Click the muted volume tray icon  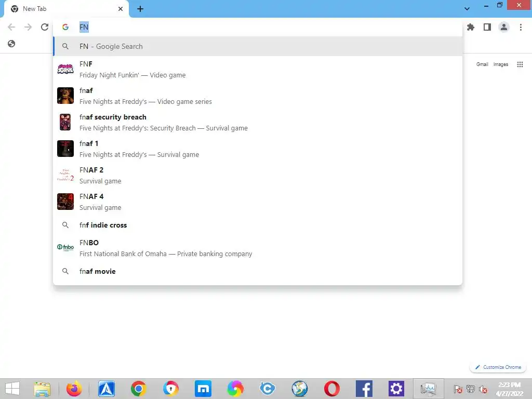483,389
